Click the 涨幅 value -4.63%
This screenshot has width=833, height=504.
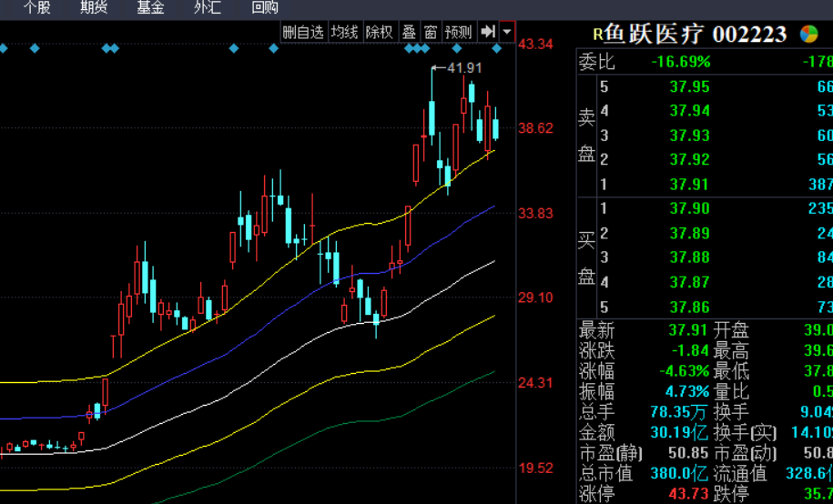tap(685, 370)
